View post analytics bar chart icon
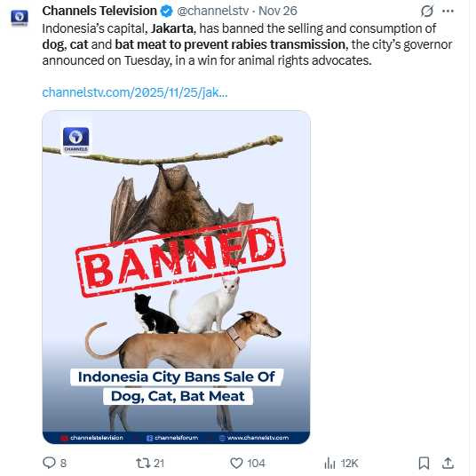476x476 pixels. click(329, 463)
